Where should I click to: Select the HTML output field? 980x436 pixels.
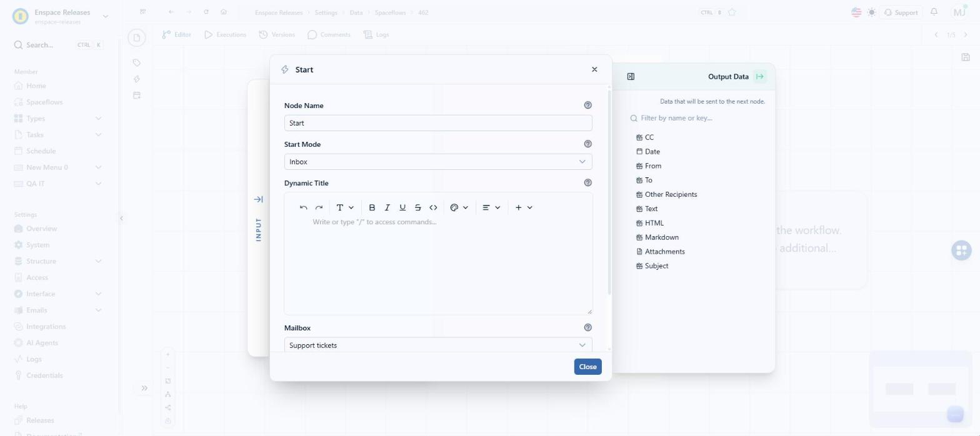coord(650,223)
